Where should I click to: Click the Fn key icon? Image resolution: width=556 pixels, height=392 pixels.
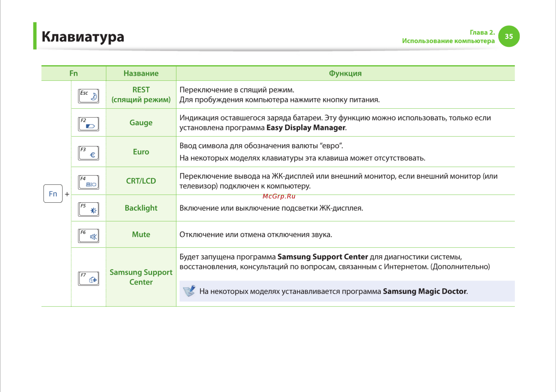point(53,194)
